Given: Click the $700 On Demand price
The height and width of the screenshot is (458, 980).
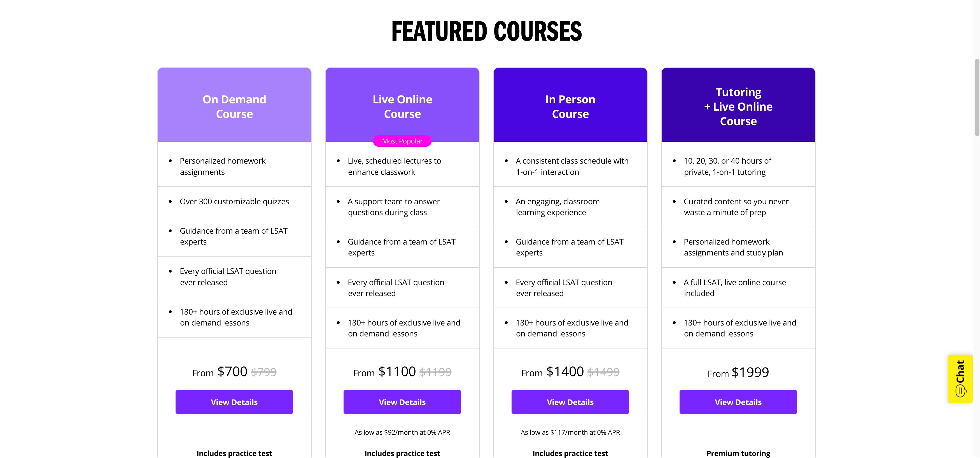Looking at the screenshot, I should (232, 371).
